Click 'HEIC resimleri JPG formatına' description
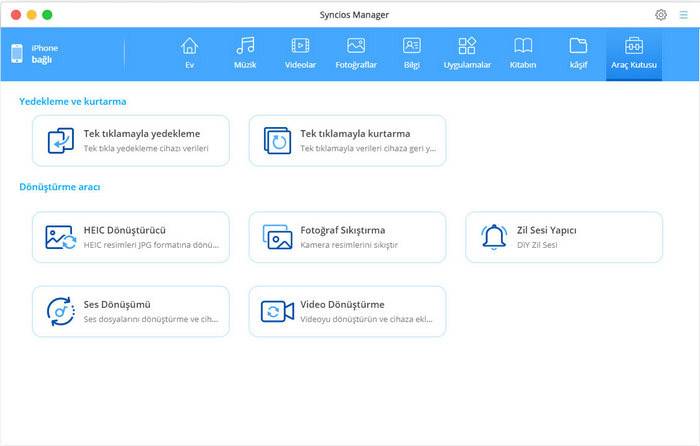This screenshot has width=700, height=446. tap(151, 245)
